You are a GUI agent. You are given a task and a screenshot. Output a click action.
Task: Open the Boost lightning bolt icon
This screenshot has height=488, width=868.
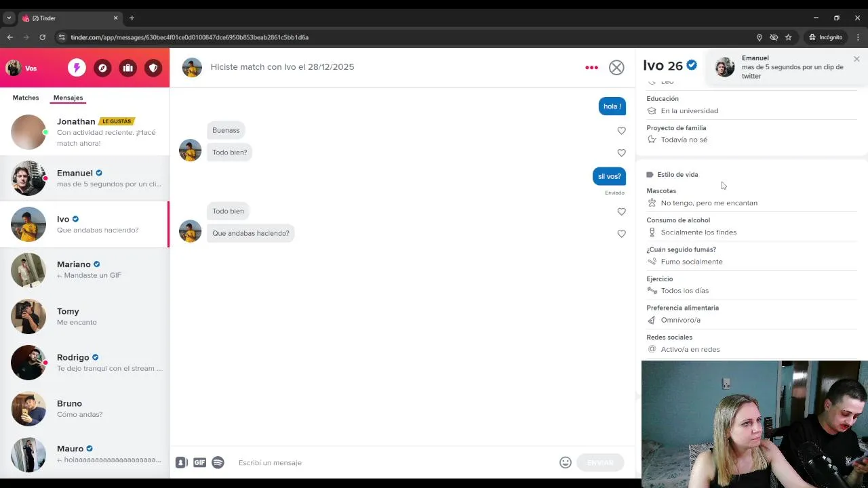coord(77,68)
